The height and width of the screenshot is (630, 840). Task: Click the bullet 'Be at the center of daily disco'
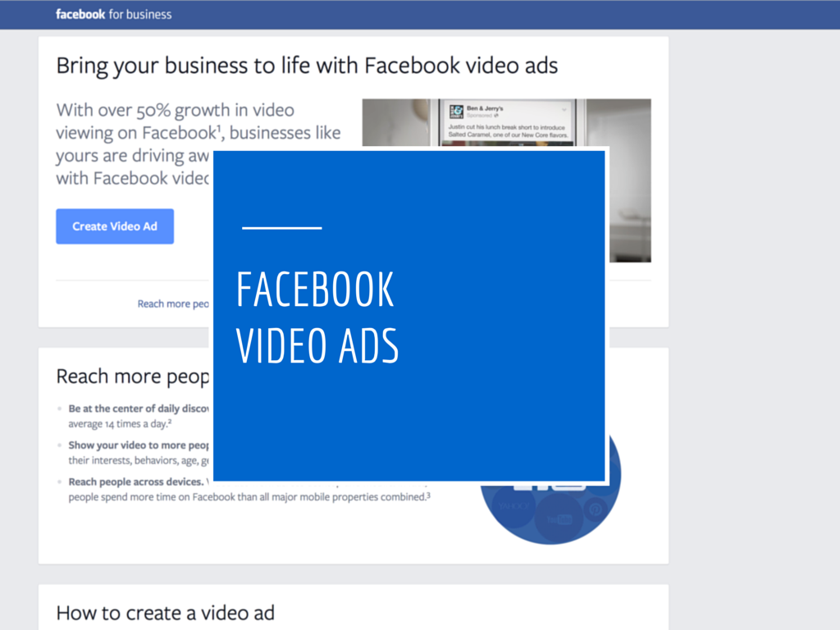pos(138,409)
